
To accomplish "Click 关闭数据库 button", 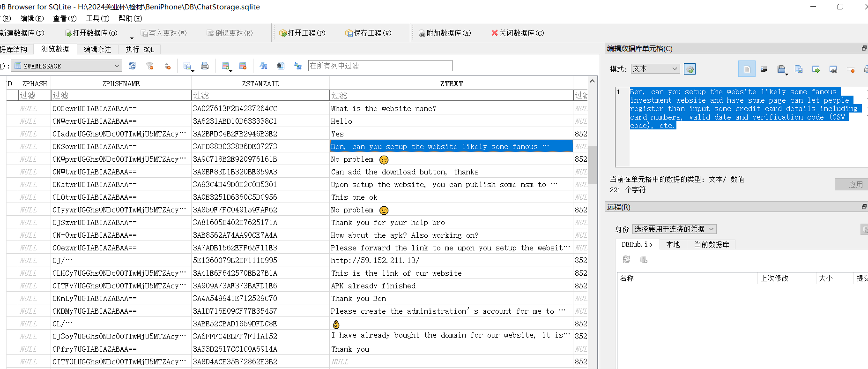I will pos(518,33).
